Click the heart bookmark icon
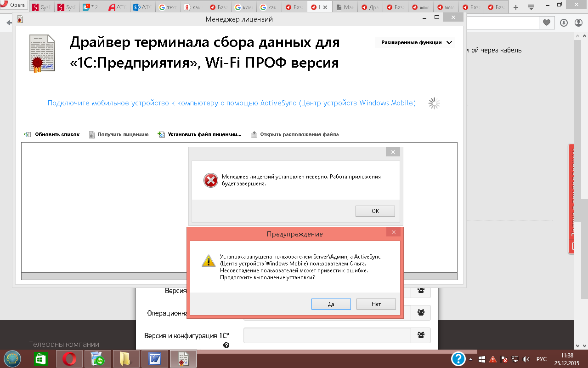588x368 pixels. point(546,23)
